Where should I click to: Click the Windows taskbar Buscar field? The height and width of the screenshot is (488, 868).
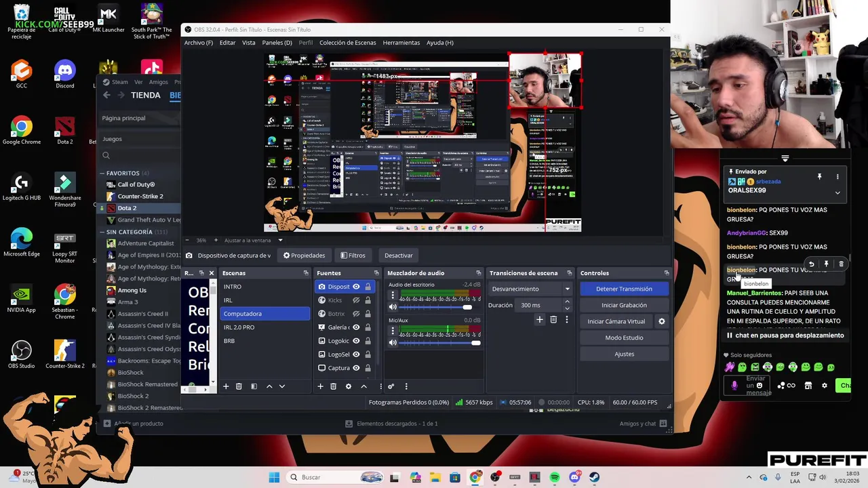[x=336, y=477]
